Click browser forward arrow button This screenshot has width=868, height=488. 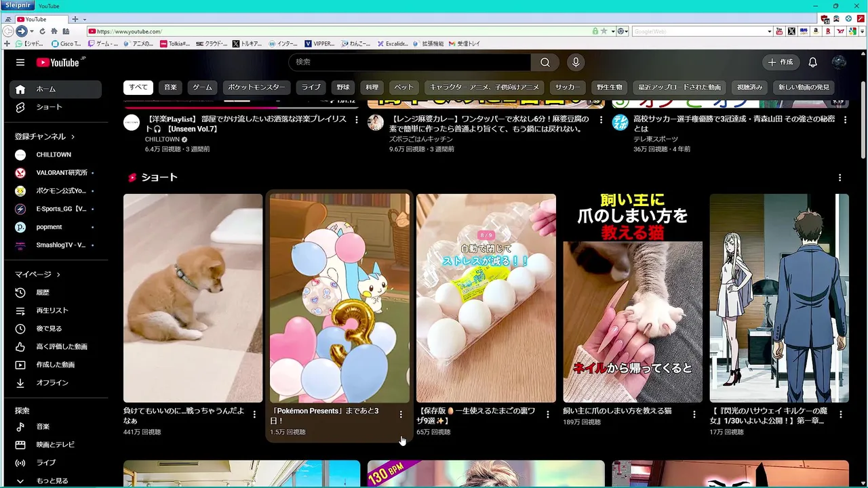[22, 31]
